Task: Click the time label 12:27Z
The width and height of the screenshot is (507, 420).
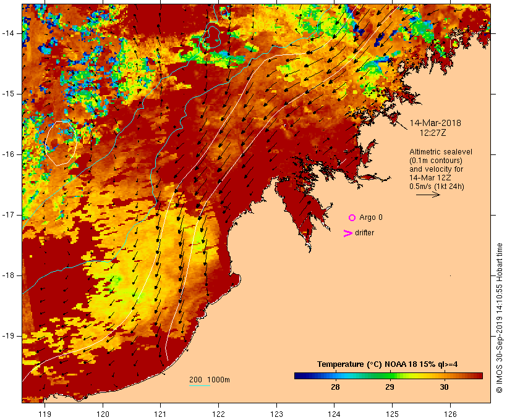Action: pos(433,133)
